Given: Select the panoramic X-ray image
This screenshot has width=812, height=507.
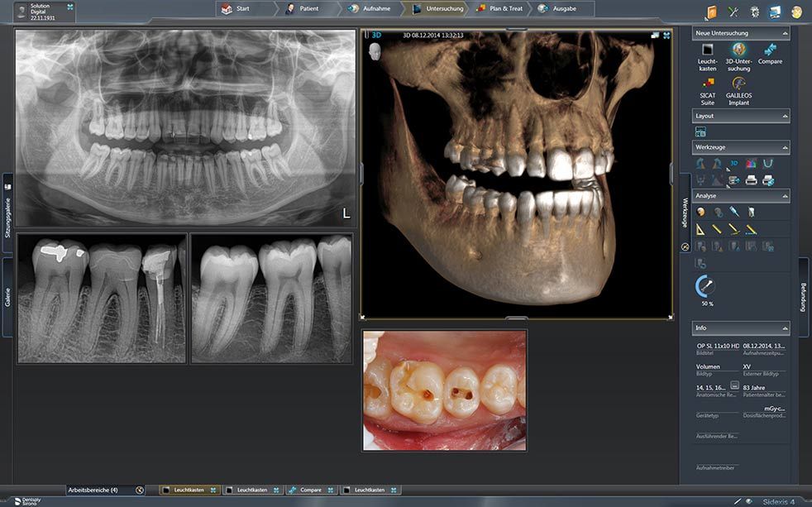Looking at the screenshot, I should point(185,128).
